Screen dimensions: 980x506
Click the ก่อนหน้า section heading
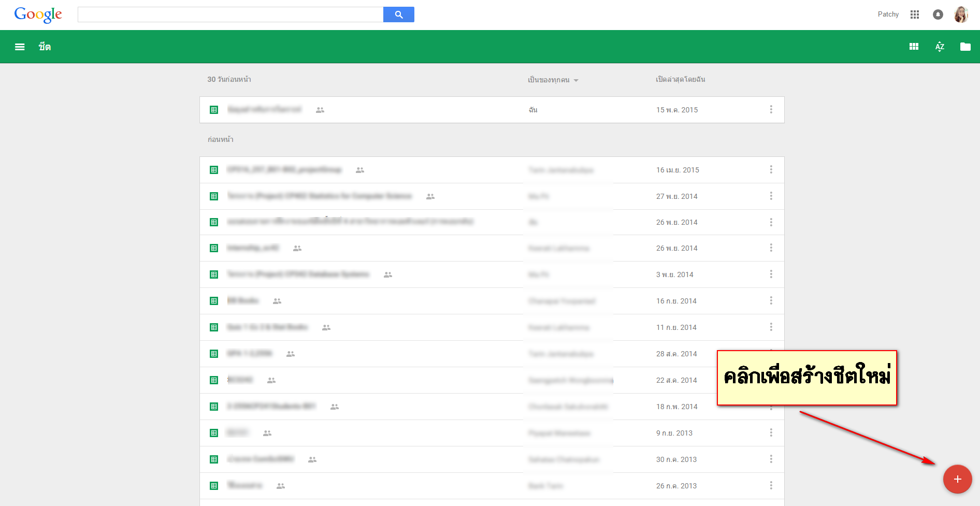click(221, 139)
